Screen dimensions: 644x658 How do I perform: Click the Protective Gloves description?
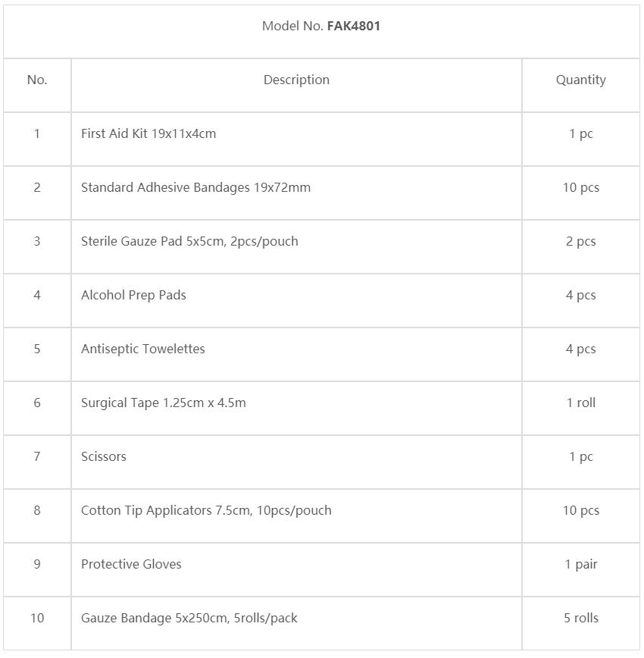pyautogui.click(x=131, y=564)
